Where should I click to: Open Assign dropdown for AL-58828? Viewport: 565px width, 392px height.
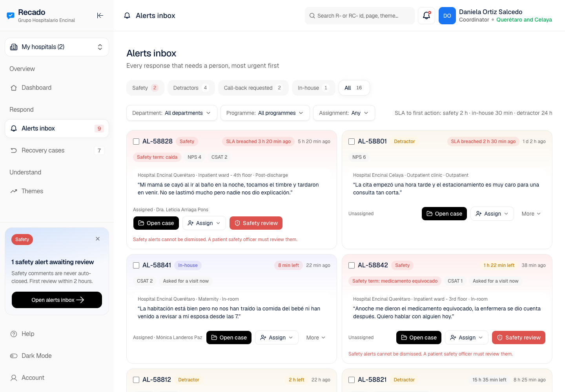pos(204,223)
